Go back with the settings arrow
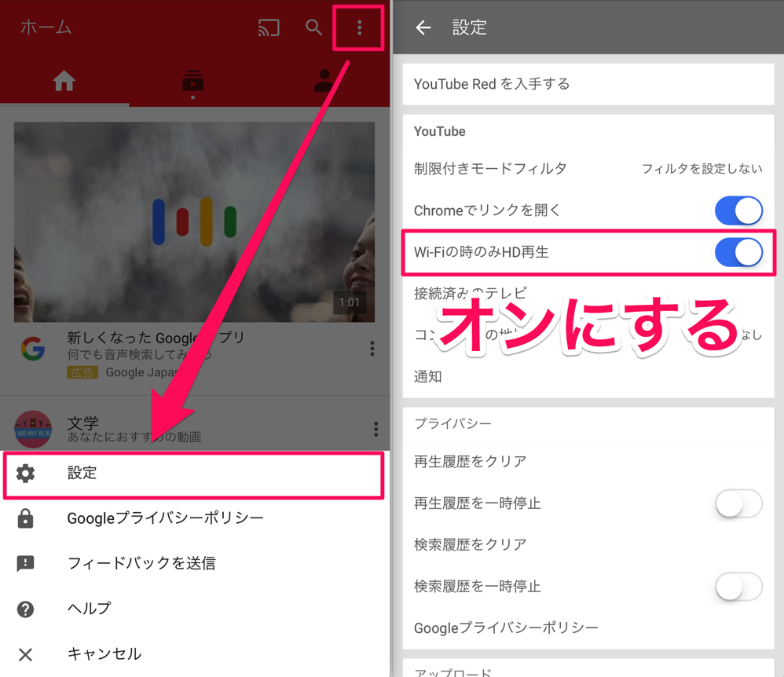784x677 pixels. 423,27
